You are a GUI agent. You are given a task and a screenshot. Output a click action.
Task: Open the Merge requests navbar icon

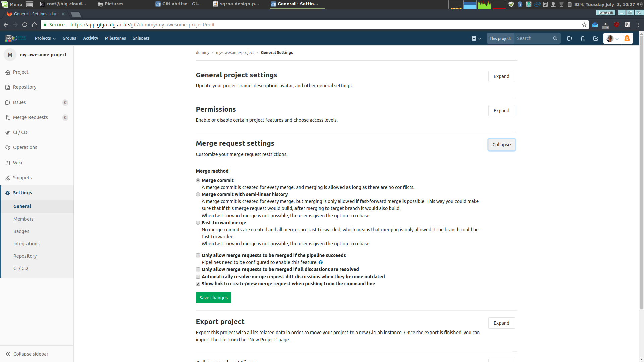(x=583, y=38)
